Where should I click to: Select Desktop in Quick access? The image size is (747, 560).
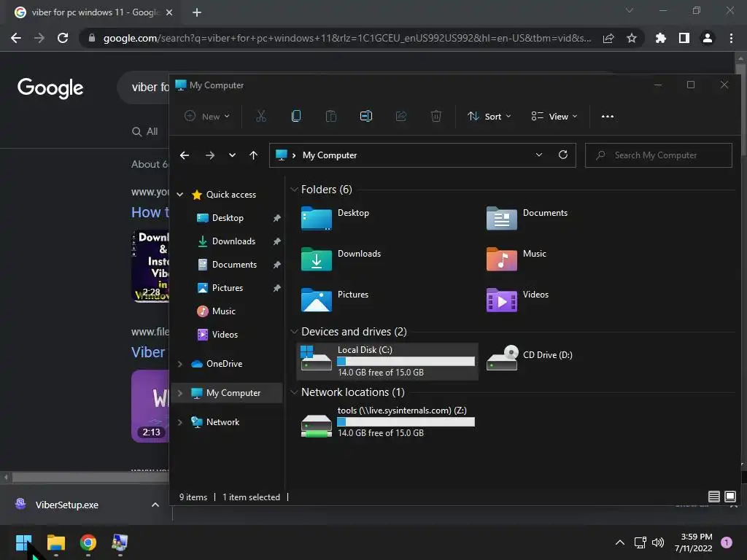pyautogui.click(x=228, y=217)
